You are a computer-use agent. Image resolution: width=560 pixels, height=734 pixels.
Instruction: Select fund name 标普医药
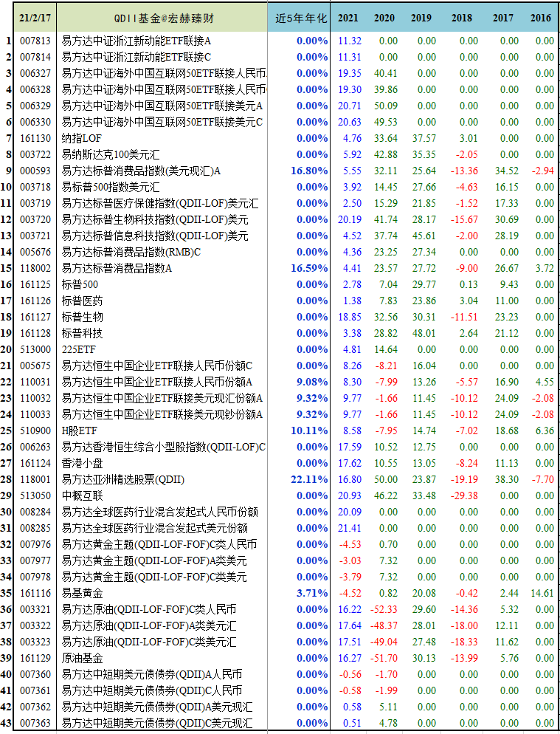(82, 301)
